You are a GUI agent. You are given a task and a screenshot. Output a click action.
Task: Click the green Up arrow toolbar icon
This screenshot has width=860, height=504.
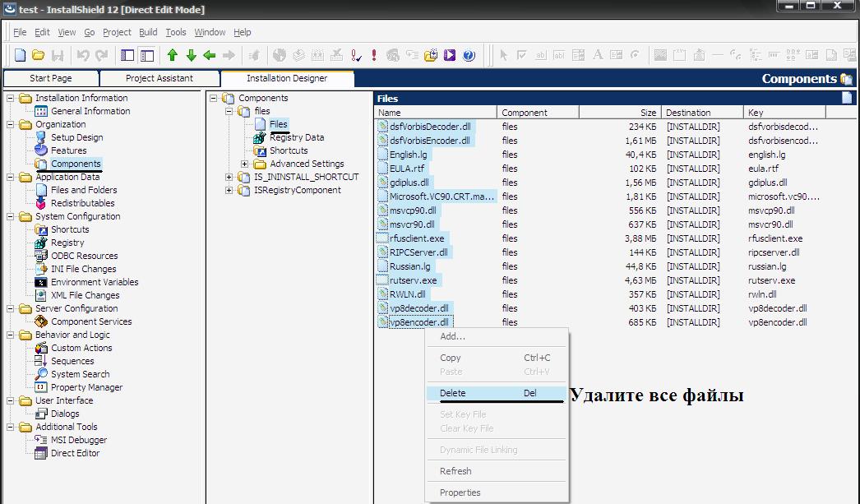pyautogui.click(x=173, y=55)
